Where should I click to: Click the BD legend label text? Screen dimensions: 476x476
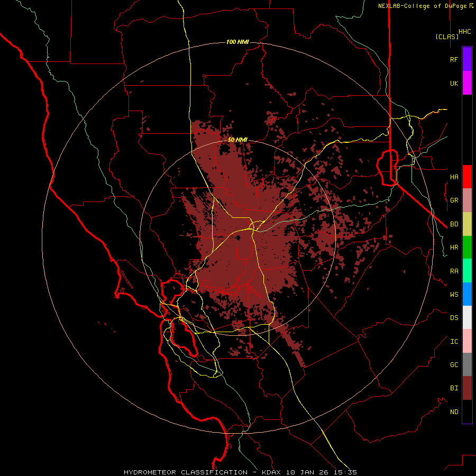(x=454, y=224)
